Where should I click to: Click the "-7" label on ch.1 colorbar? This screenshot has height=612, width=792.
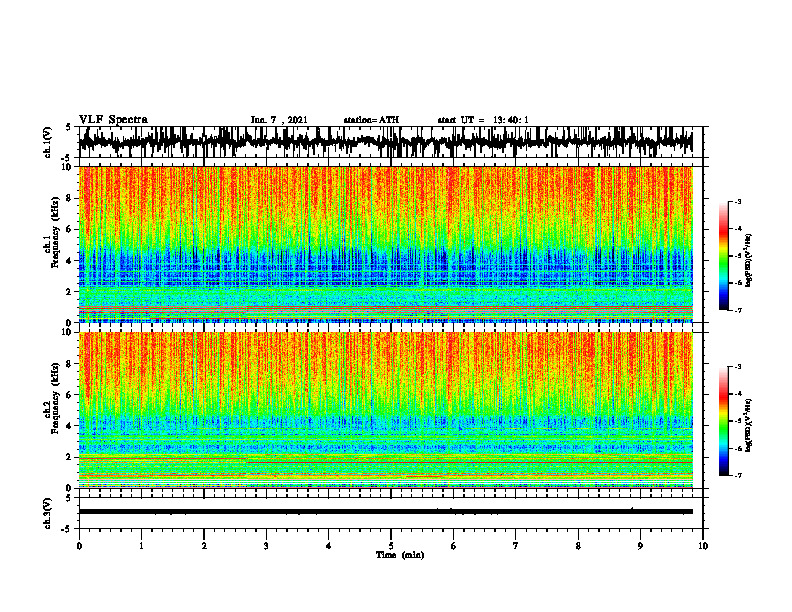coord(738,310)
